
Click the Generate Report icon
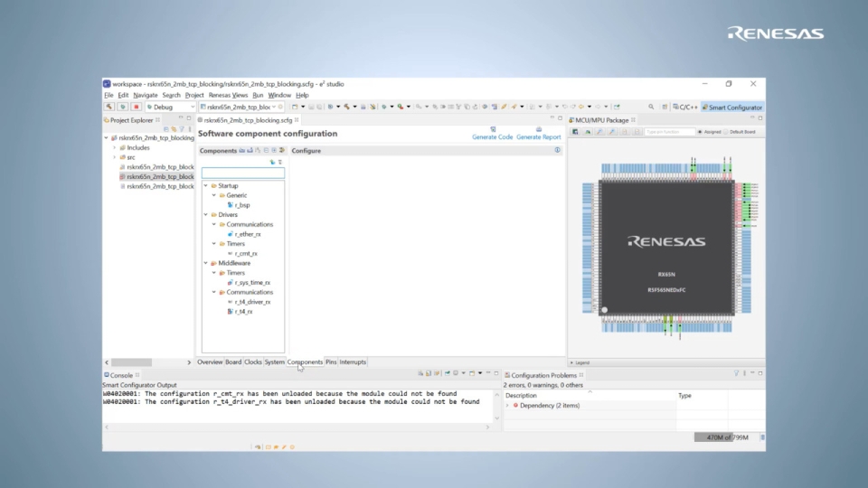click(539, 129)
